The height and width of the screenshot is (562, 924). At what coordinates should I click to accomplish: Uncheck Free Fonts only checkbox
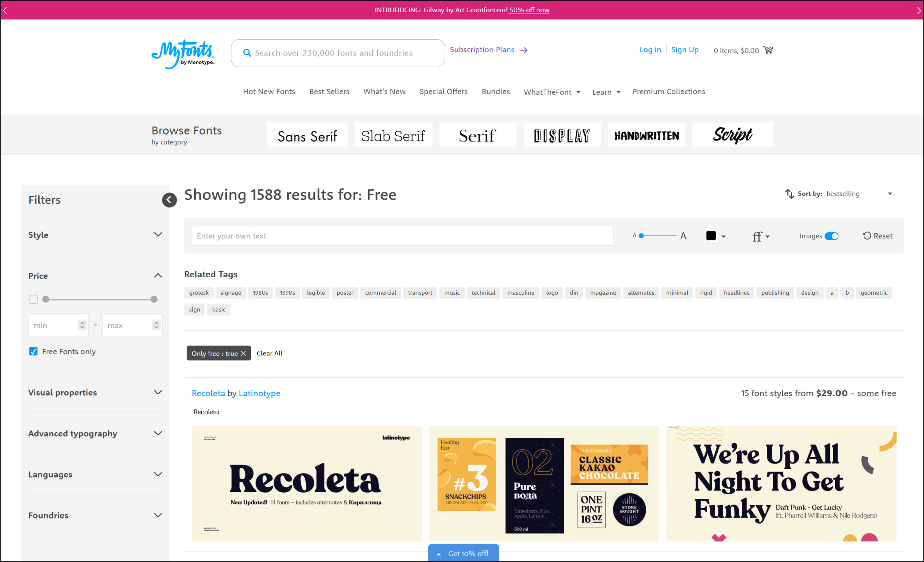[33, 351]
